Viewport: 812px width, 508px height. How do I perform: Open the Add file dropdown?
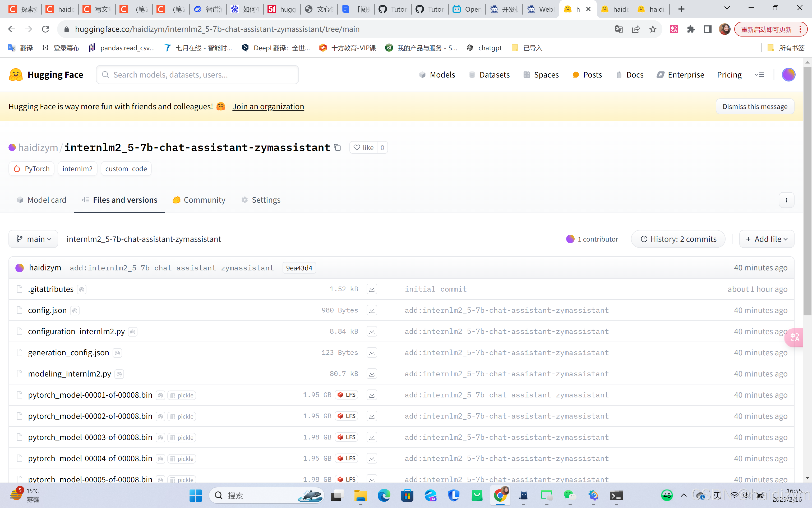pyautogui.click(x=767, y=239)
